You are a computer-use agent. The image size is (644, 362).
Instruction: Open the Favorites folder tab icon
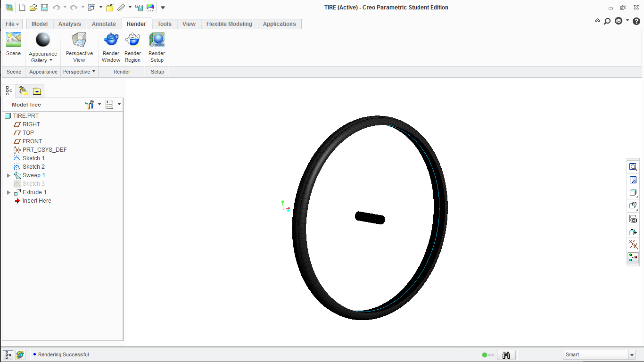coord(37,91)
